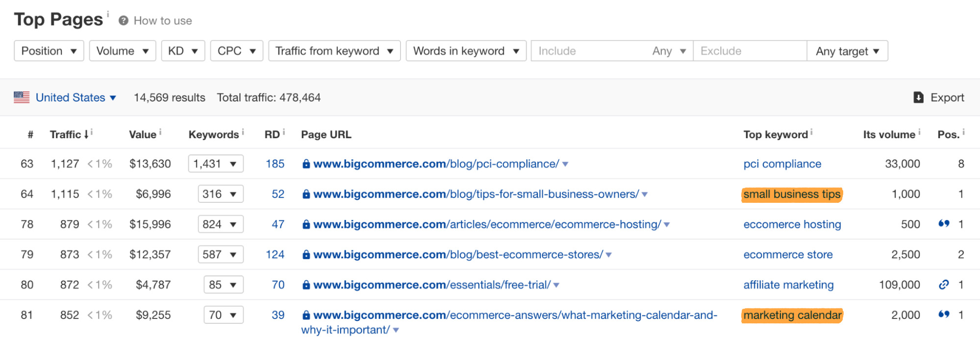Viewport: 980px width, 342px height.
Task: Sort by the Keywords column header
Action: [x=213, y=135]
